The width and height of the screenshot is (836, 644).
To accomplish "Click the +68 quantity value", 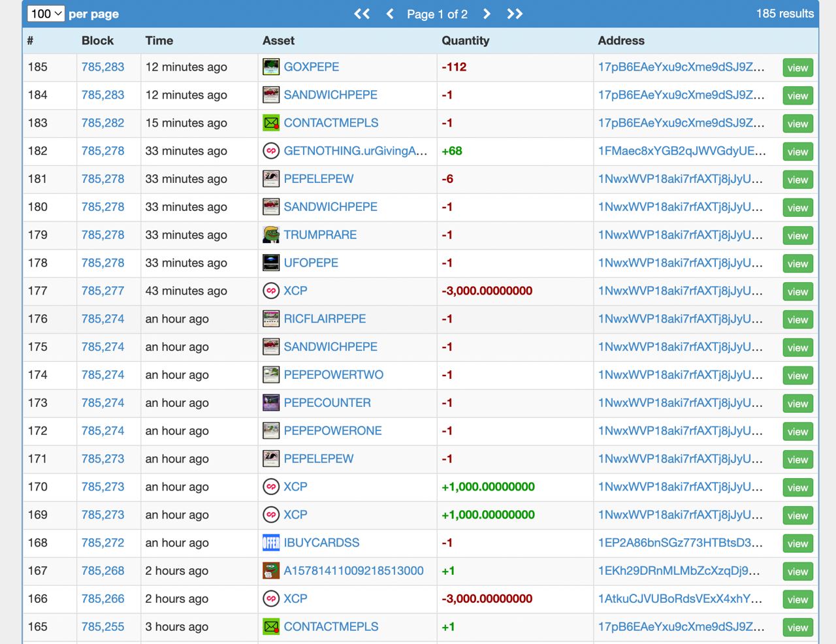I will point(452,151).
